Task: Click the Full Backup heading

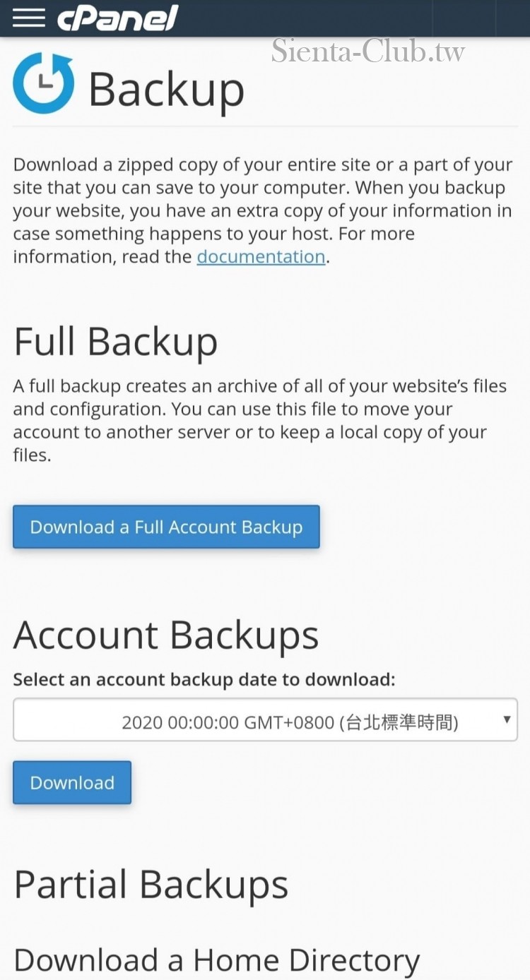Action: click(x=115, y=342)
